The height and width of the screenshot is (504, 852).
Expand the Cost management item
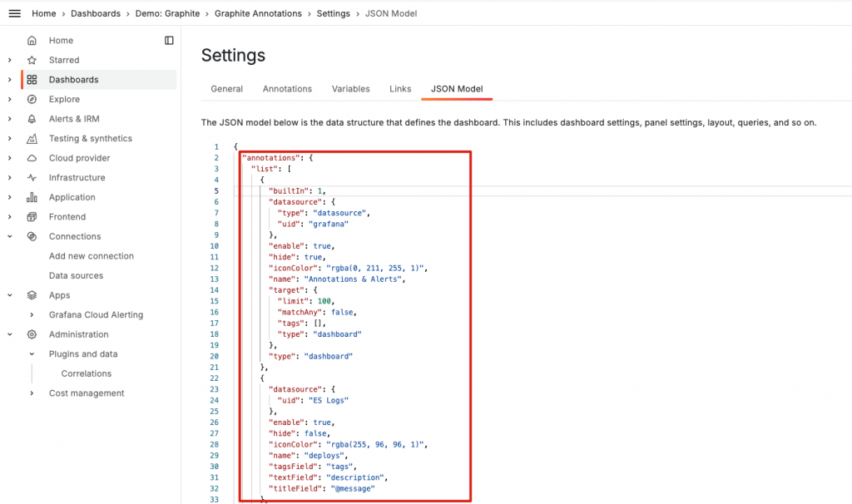tap(32, 393)
